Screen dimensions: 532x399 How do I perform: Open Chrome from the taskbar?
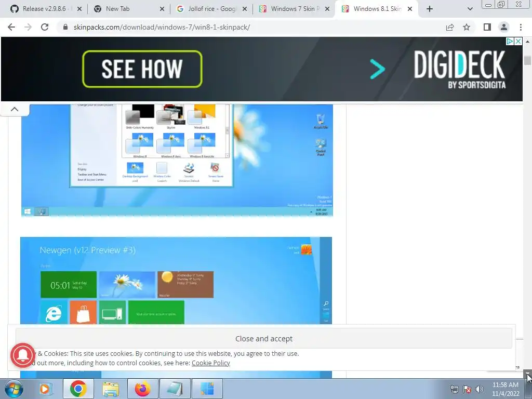pyautogui.click(x=78, y=389)
